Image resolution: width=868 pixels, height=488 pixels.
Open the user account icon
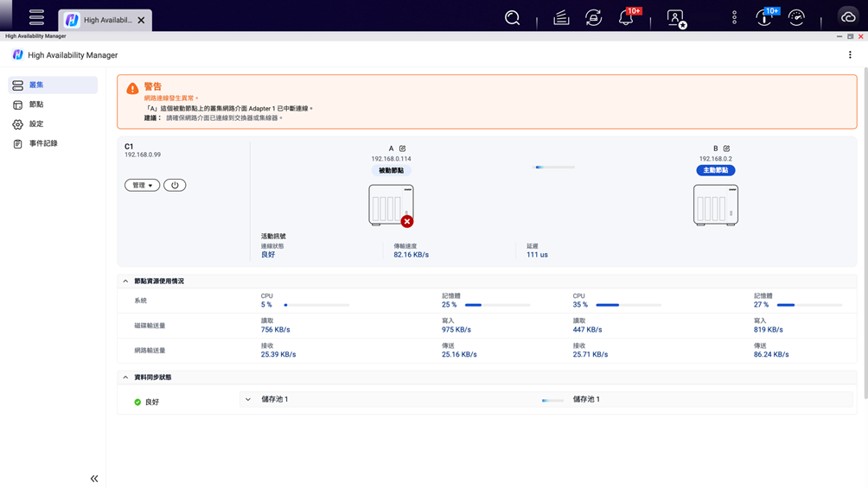[676, 18]
